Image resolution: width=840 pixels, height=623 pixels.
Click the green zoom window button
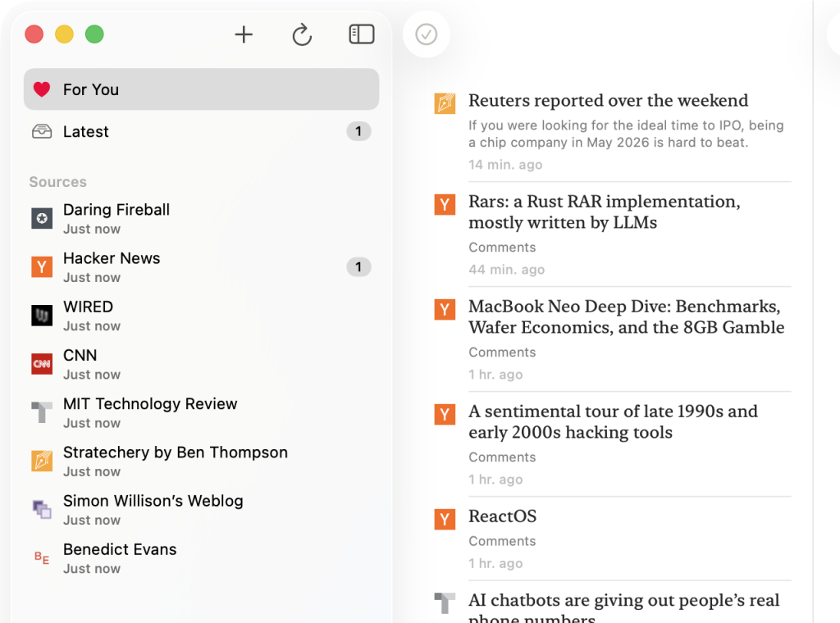[x=94, y=34]
